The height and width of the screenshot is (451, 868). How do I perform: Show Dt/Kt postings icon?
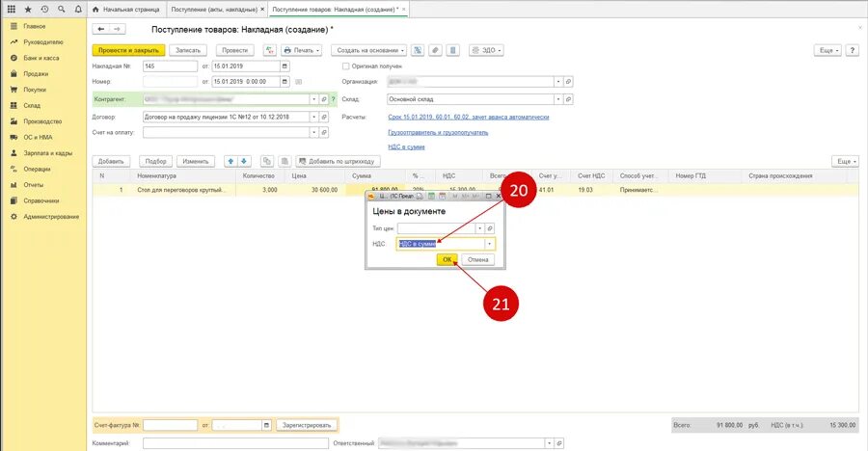pyautogui.click(x=270, y=50)
